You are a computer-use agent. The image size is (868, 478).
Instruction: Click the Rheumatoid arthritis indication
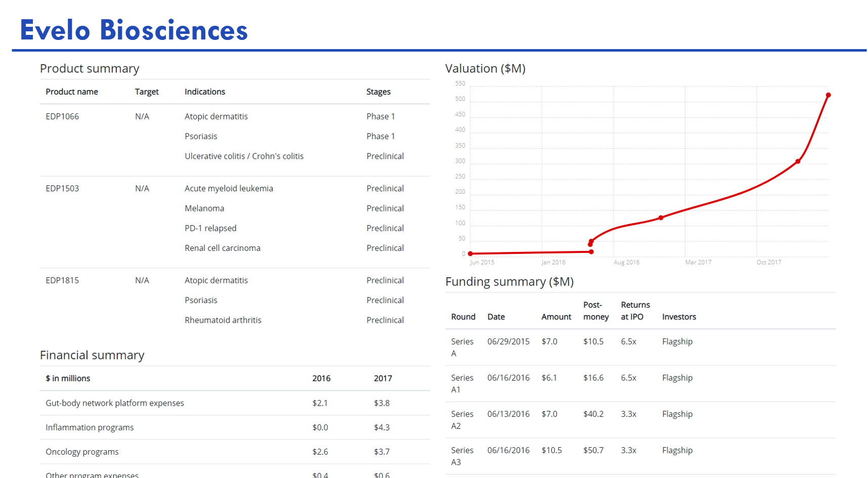[223, 320]
